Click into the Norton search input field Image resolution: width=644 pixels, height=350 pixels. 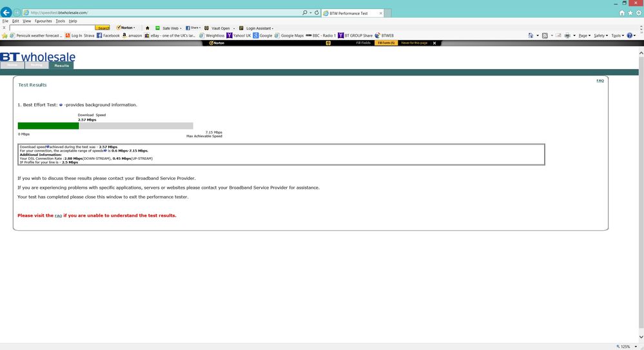52,28
